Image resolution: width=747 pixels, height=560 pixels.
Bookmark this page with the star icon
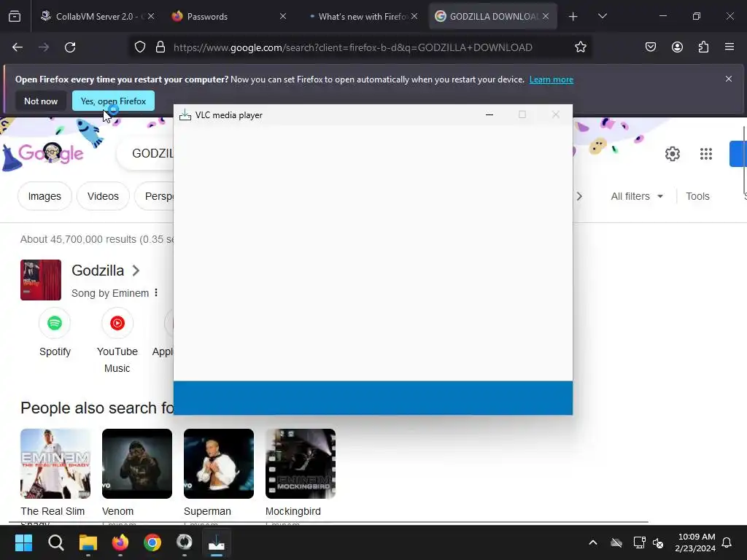(580, 47)
